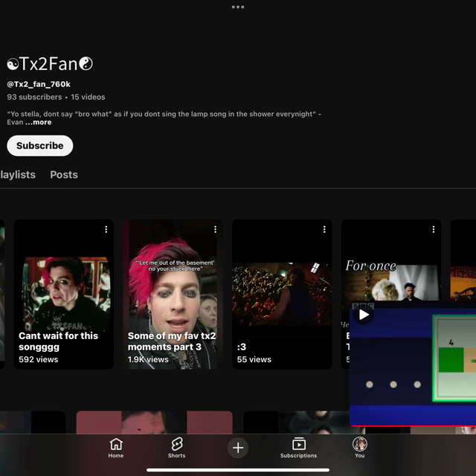Open the Shorts tab icon
Viewport: 476px width, 476px height.
coord(177,444)
